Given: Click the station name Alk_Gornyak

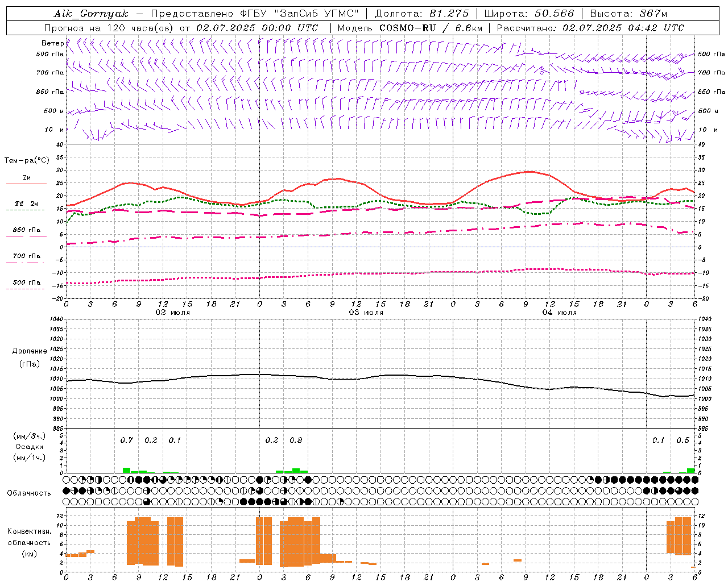Looking at the screenshot, I should pos(91,14).
